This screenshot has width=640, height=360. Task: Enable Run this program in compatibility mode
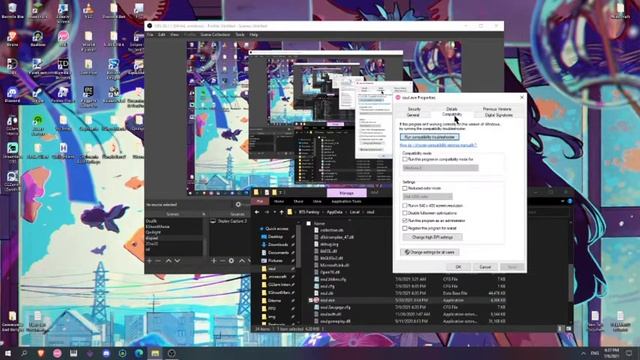tap(405, 160)
